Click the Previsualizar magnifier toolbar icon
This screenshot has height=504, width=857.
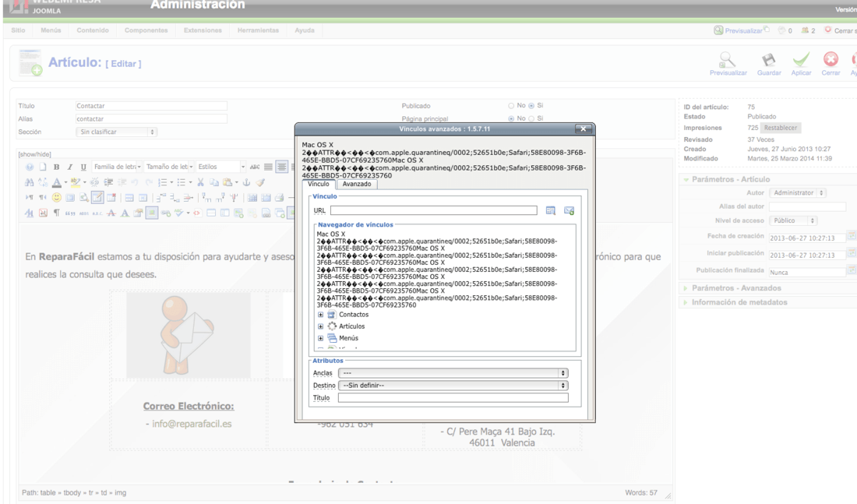tap(728, 59)
